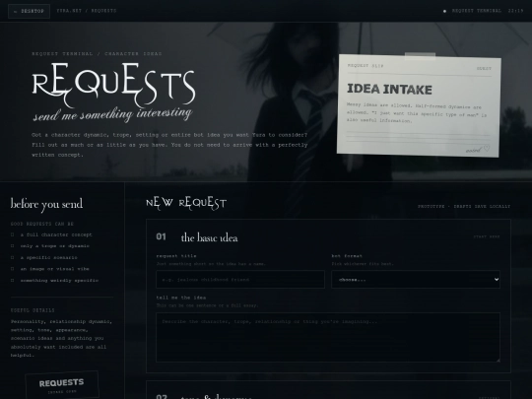
Task: Click the textarea resize handle corner
Action: click(x=498, y=360)
